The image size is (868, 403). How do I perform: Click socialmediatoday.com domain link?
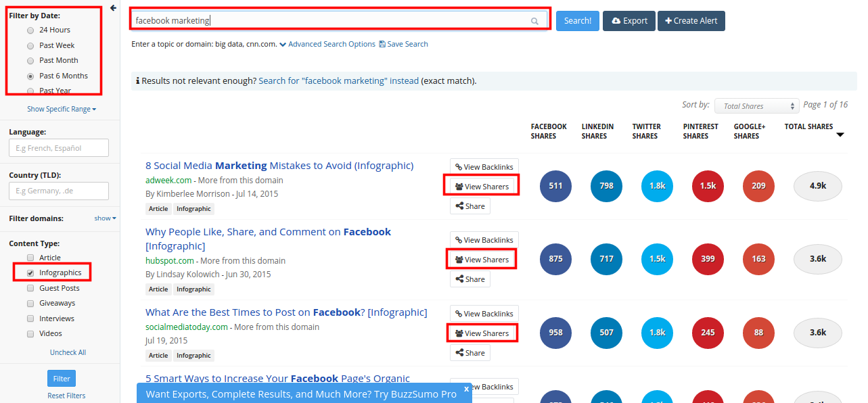point(187,327)
